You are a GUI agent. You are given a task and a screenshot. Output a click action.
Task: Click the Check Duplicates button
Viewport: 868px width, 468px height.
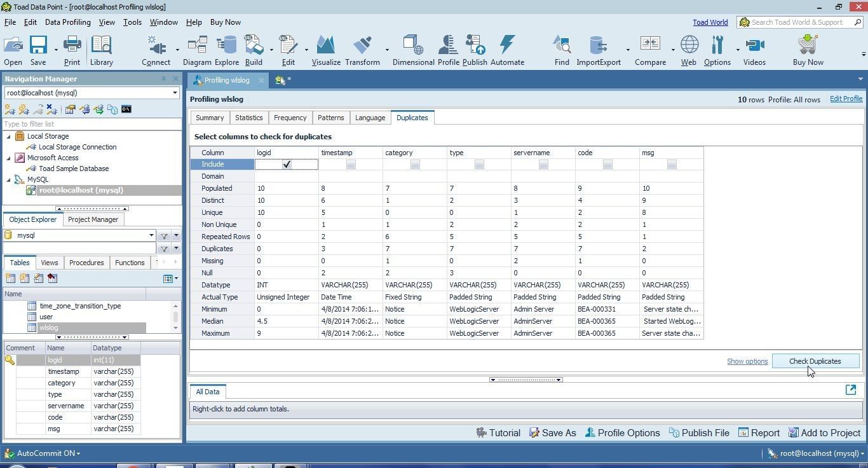click(x=815, y=361)
